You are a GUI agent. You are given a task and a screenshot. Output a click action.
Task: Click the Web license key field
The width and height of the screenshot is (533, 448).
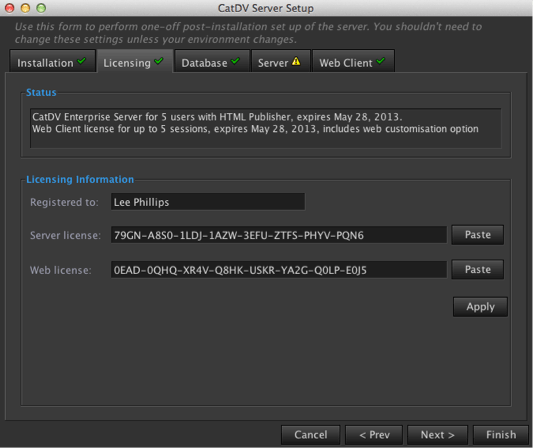[279, 270]
